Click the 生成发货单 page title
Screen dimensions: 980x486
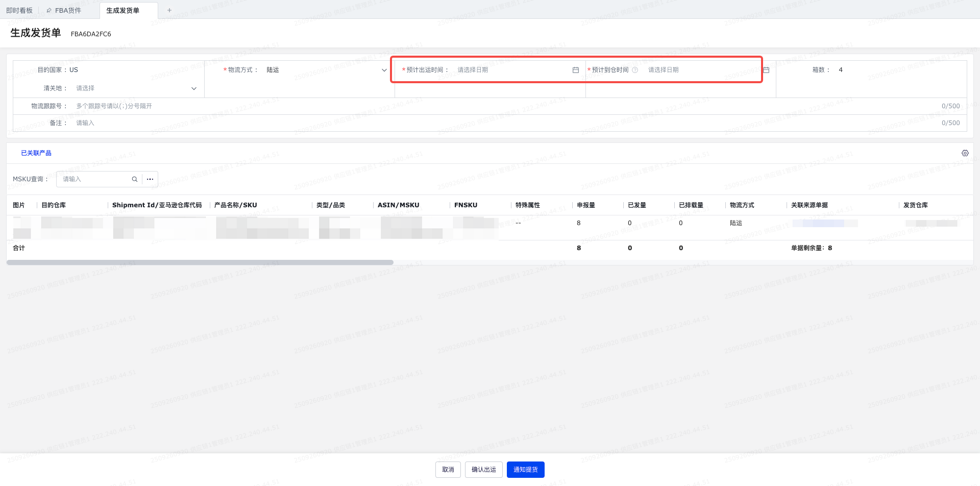[x=36, y=33]
